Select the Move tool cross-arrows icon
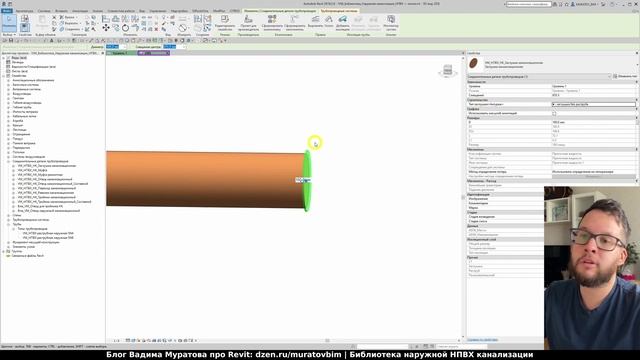Screen dimensions: 640x360 106,28
